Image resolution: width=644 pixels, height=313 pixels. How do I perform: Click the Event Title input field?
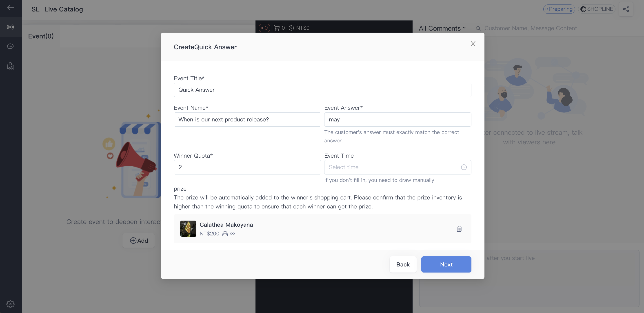(322, 90)
